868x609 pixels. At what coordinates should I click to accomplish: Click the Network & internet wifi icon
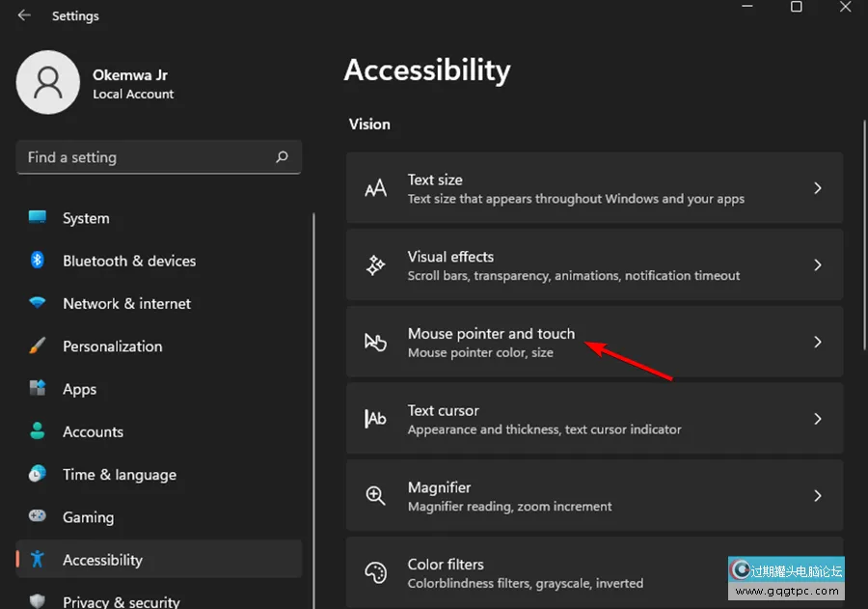38,303
